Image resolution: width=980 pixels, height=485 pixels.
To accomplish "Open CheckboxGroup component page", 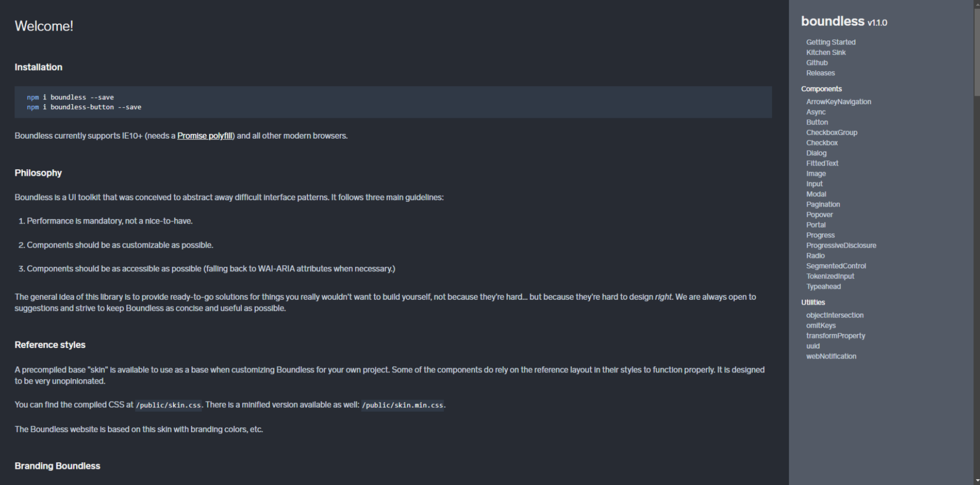I will [832, 133].
